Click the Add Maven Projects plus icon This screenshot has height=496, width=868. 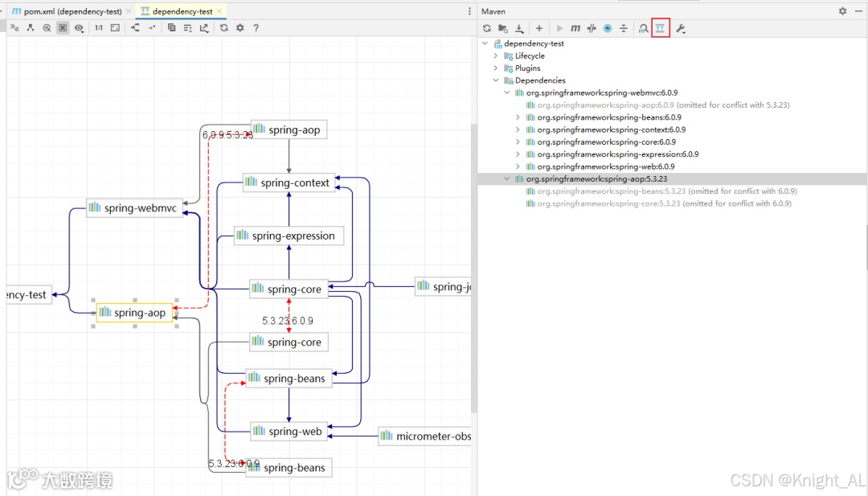pyautogui.click(x=539, y=28)
